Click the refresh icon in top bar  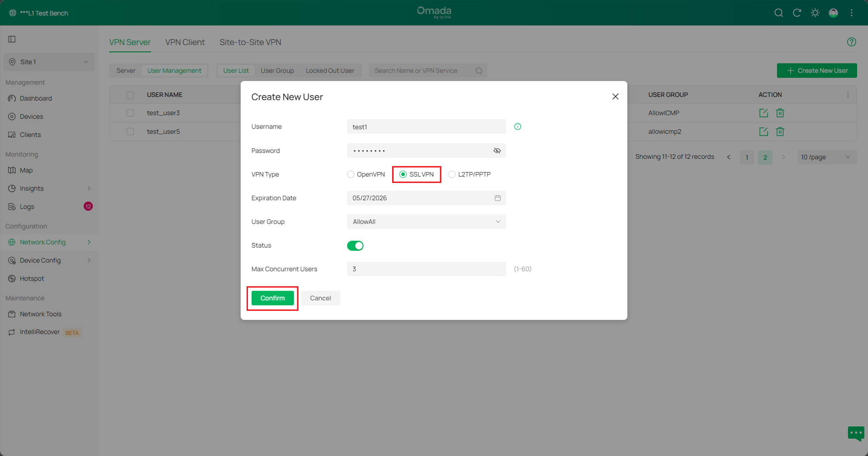click(x=797, y=13)
